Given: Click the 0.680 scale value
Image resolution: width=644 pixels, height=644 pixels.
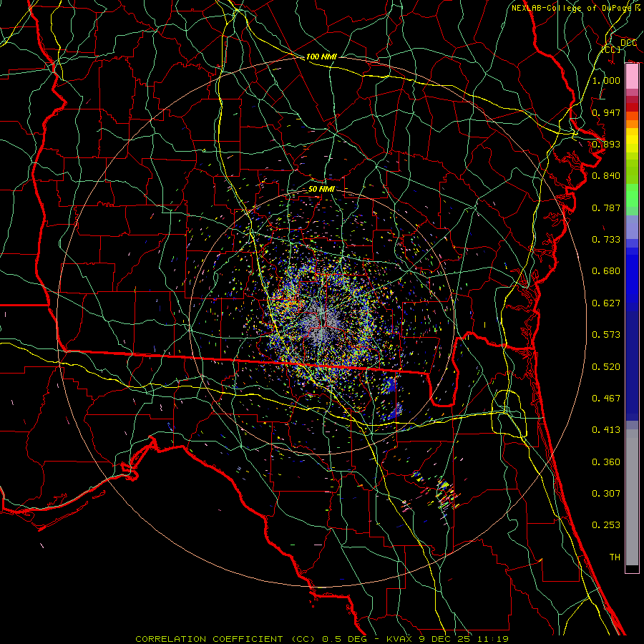Looking at the screenshot, I should (x=606, y=271).
